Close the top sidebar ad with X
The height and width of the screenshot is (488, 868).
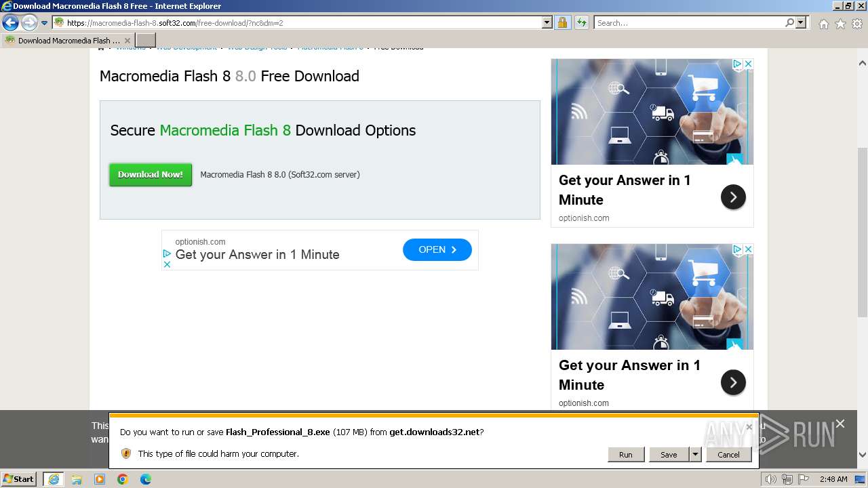748,64
